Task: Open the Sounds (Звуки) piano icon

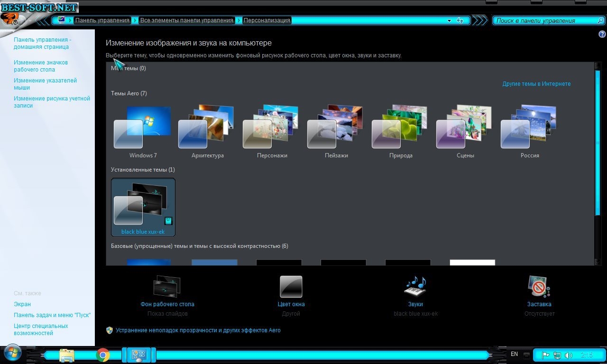Action: [415, 287]
